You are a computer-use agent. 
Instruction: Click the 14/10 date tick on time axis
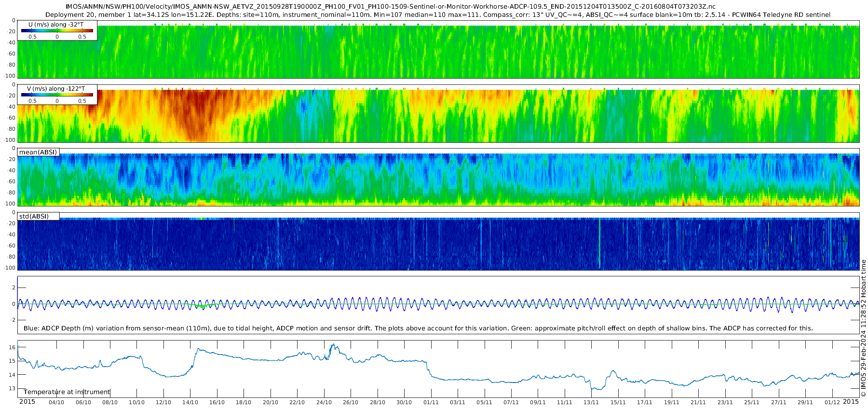coord(190,402)
